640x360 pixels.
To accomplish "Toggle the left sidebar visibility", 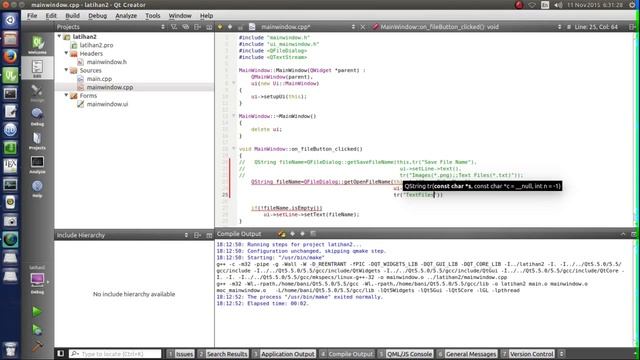I will [x=60, y=353].
